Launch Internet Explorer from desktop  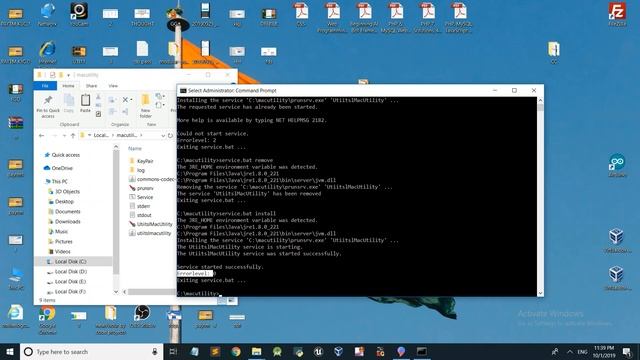coord(47,53)
